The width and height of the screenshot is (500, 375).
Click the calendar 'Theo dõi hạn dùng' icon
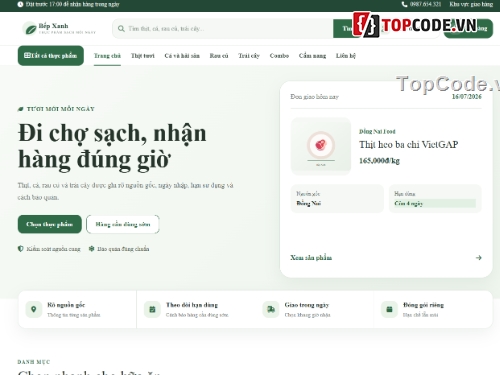point(152,309)
